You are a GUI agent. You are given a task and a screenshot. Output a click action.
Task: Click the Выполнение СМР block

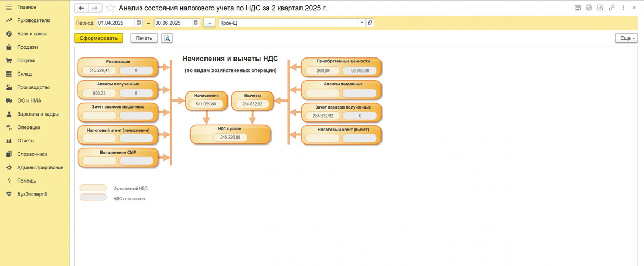tap(118, 157)
